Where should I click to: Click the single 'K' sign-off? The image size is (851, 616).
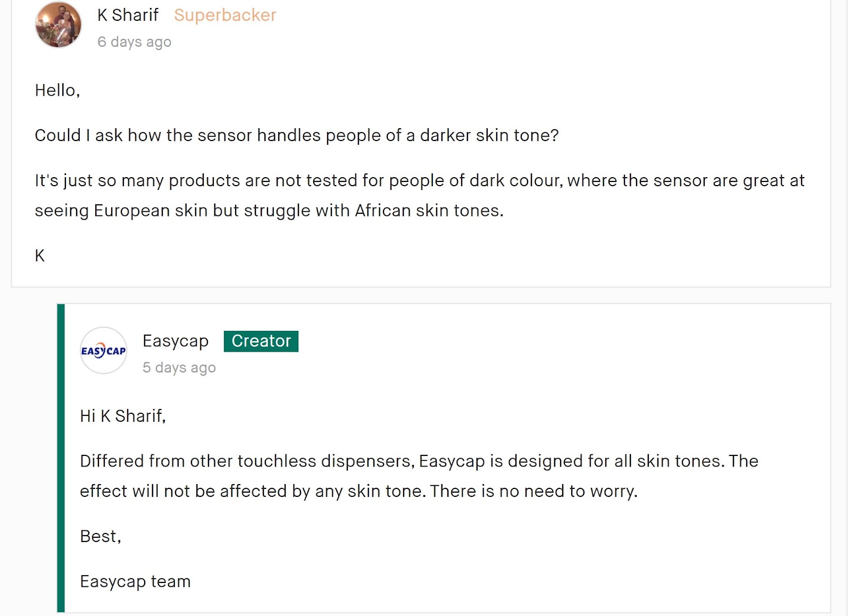[40, 256]
